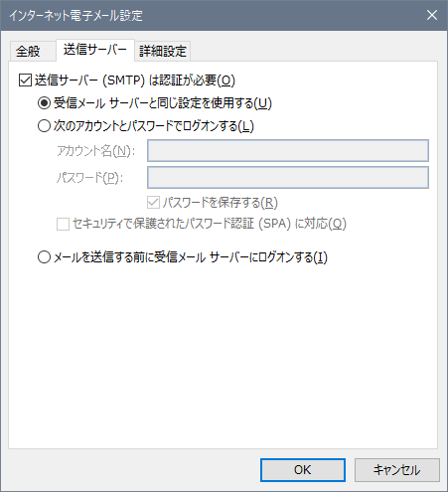Image resolution: width=448 pixels, height=492 pixels.
Task: Uncheck the SMTP authentication required checkbox
Action: [x=25, y=81]
